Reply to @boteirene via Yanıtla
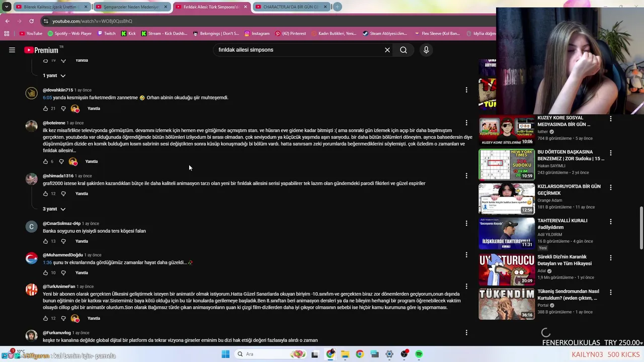 [x=92, y=161]
